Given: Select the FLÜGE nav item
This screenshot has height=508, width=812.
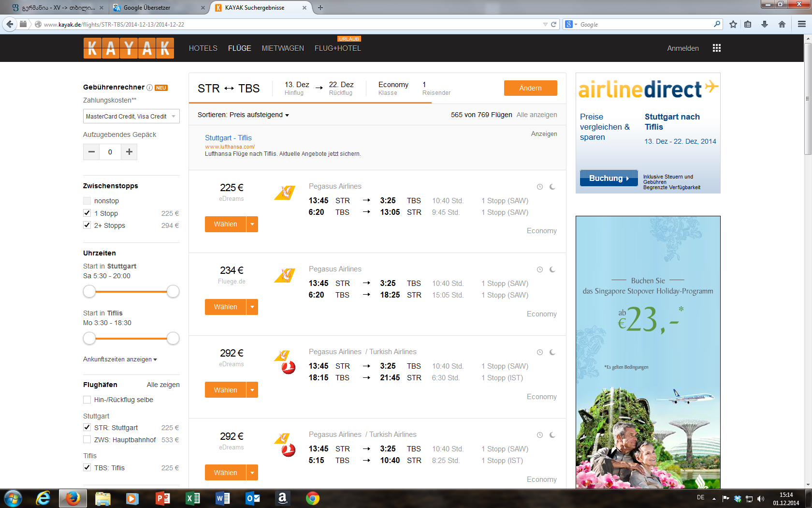Looking at the screenshot, I should point(240,48).
